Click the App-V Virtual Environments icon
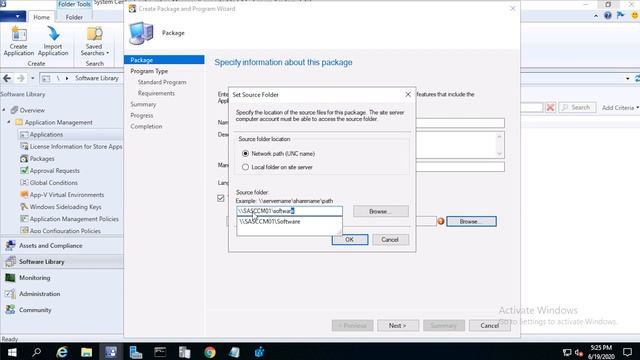 coord(24,195)
